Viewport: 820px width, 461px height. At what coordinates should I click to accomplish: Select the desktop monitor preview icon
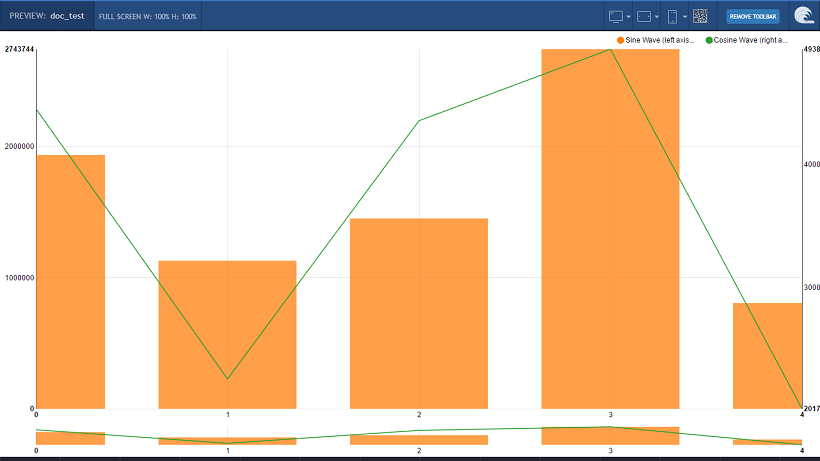[x=616, y=16]
